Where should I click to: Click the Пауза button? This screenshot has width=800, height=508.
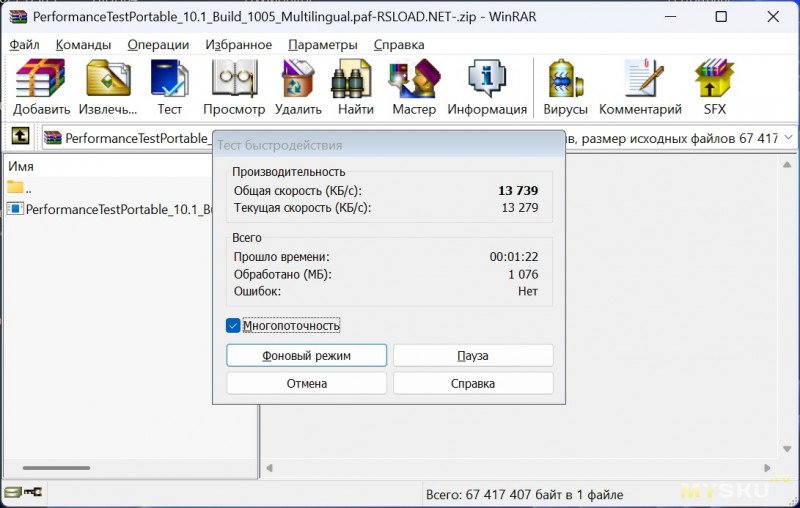(473, 355)
